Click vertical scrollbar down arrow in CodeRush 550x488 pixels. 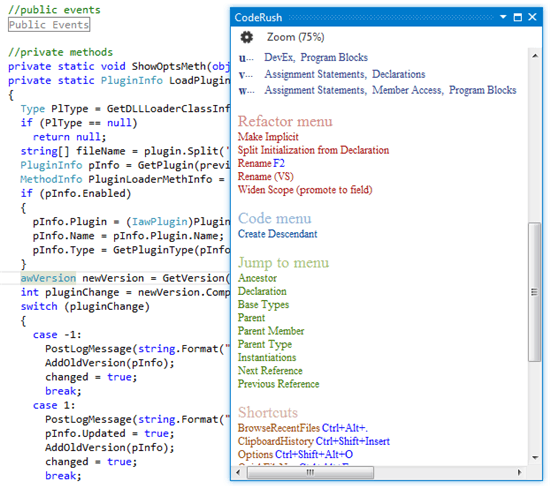pyautogui.click(x=536, y=458)
